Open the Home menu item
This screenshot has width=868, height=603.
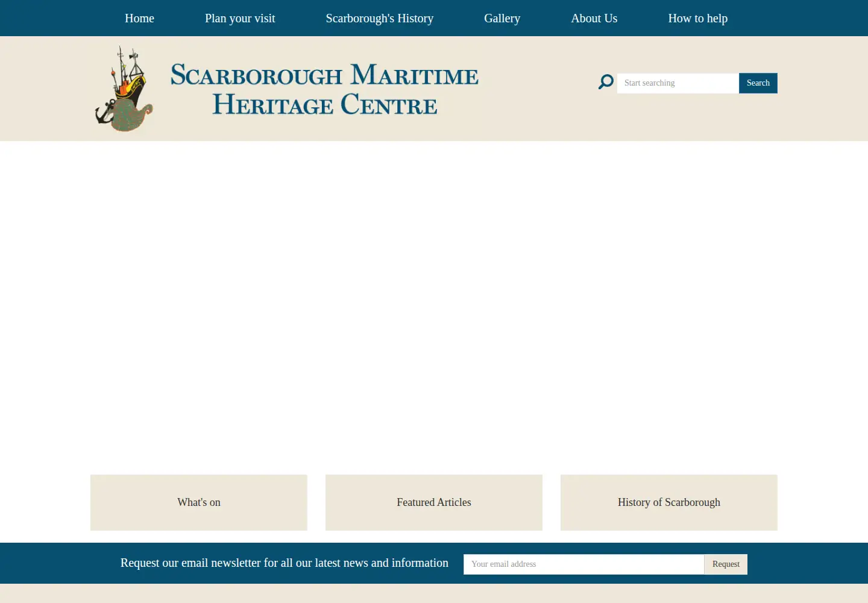coord(139,18)
